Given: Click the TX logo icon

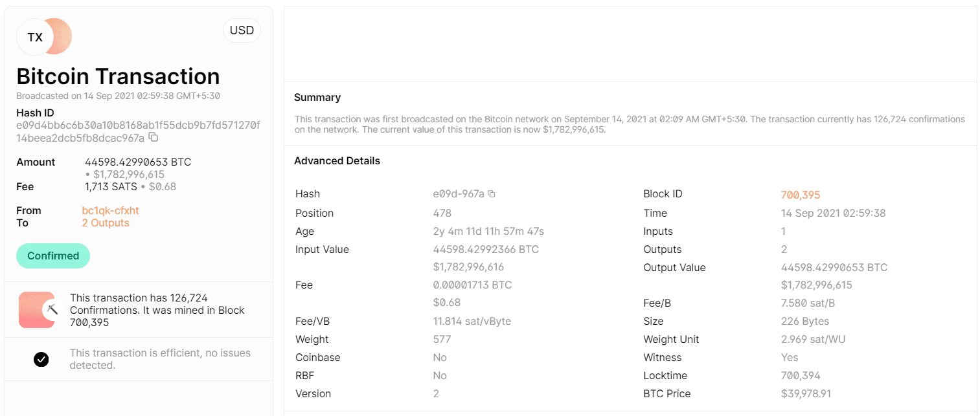Looking at the screenshot, I should point(35,37).
